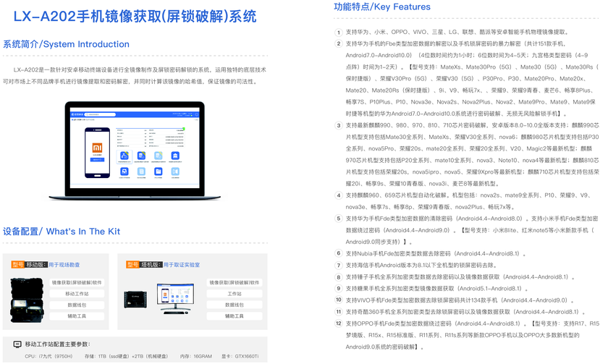Click the 设备配置/ What's In The Kit heading

pos(62,232)
